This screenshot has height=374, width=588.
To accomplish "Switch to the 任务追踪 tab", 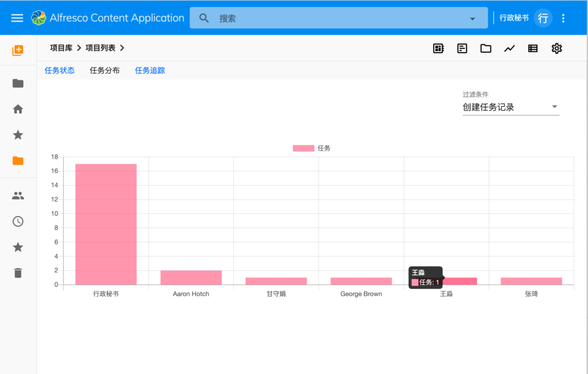I will pos(150,71).
